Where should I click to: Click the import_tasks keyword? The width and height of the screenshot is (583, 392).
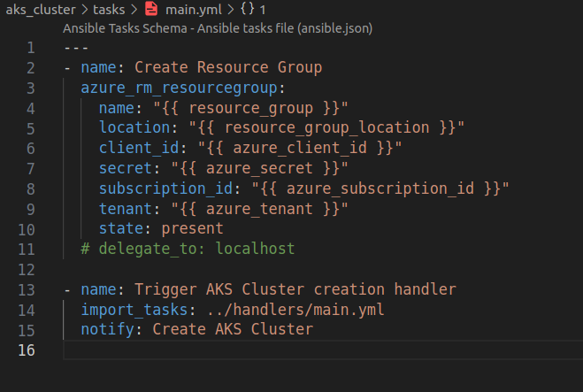point(133,310)
